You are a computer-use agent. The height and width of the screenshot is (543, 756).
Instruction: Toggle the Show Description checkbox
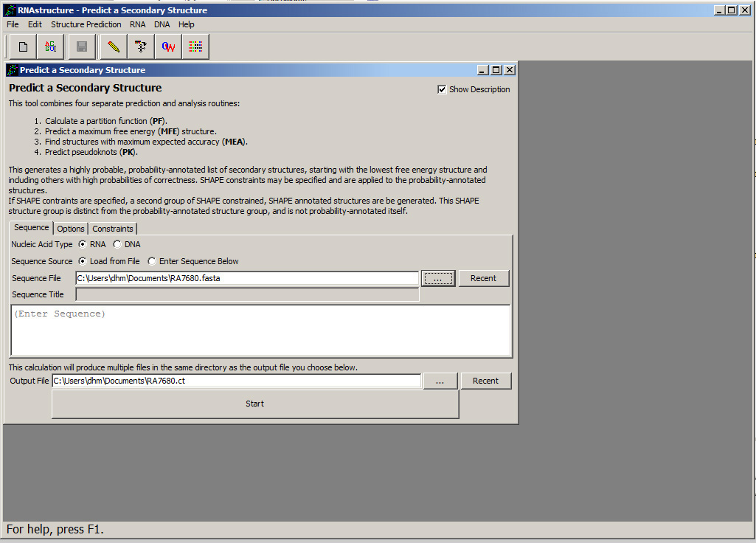pos(442,90)
